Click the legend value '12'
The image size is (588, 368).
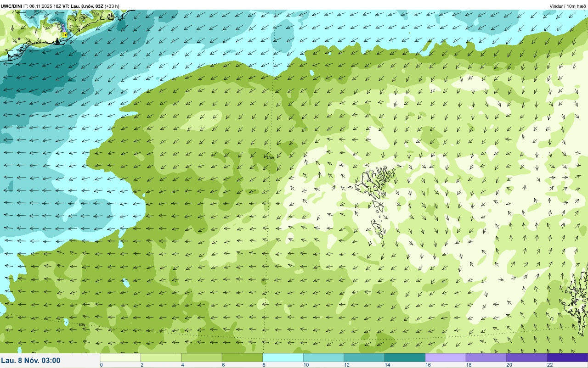click(346, 365)
